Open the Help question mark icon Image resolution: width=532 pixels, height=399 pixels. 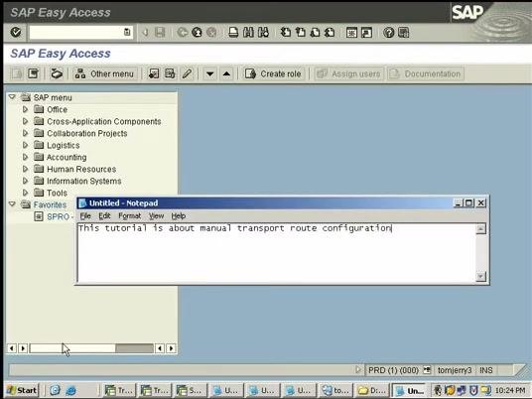tap(388, 33)
